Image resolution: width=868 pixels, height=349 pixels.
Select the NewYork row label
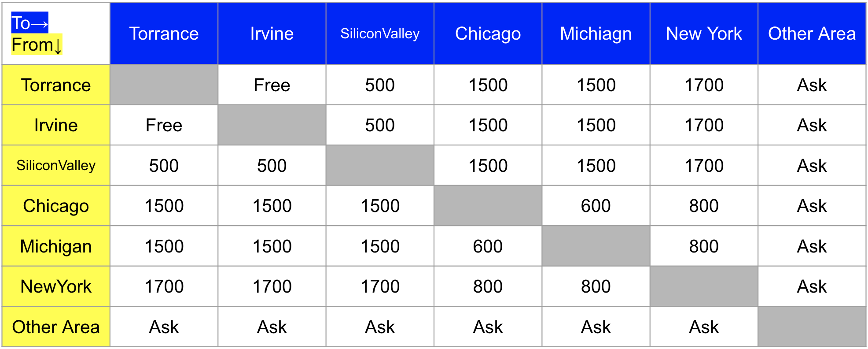(x=56, y=286)
